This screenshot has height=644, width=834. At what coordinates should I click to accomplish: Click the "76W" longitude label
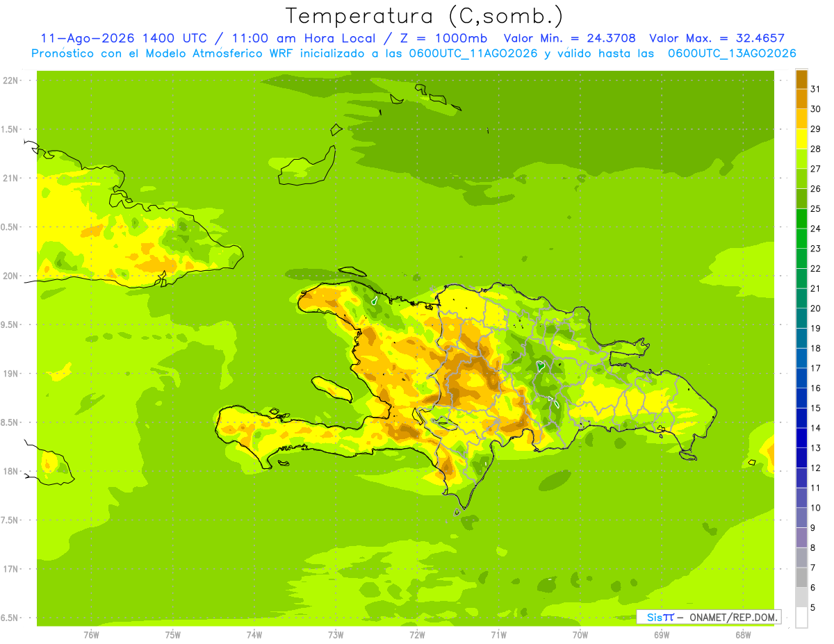tap(91, 636)
